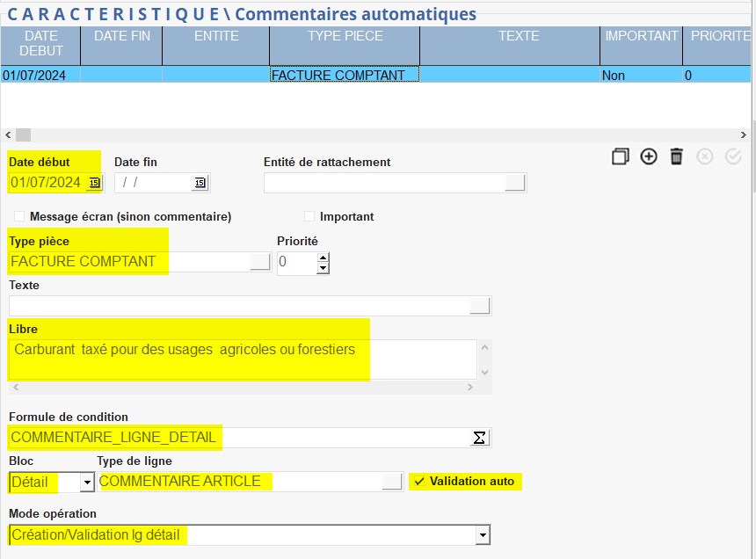Click the validate checkmark circle icon
Screen dimensions: 756x559
[x=732, y=156]
